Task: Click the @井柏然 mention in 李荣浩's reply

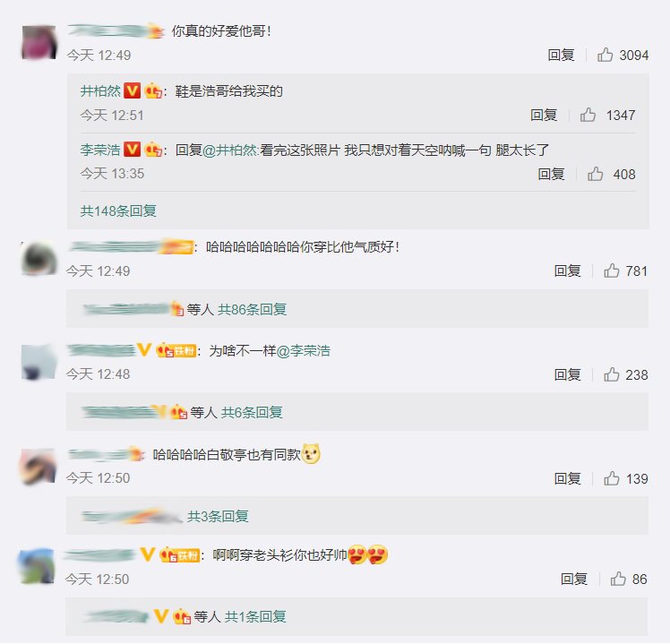Action: (x=230, y=150)
